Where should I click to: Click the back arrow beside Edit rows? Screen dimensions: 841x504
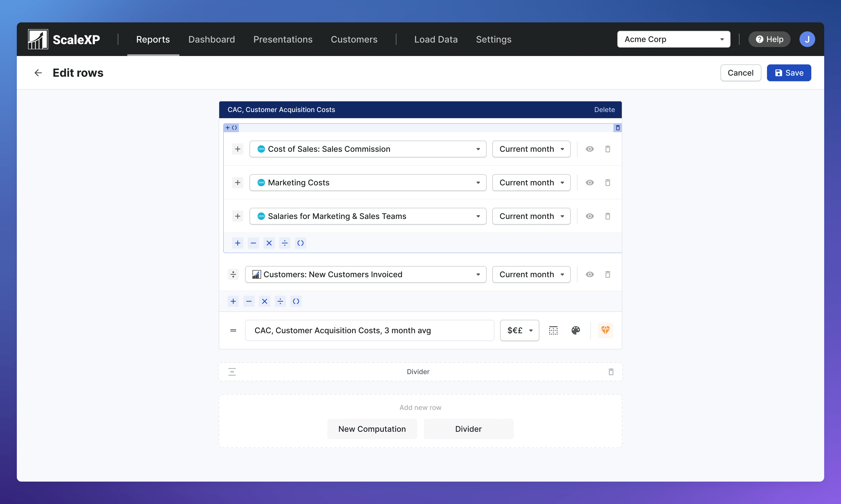click(38, 73)
